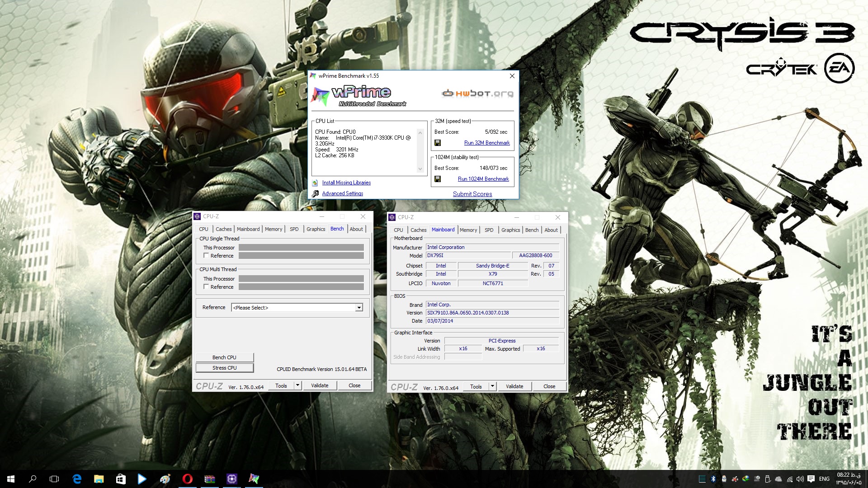Screen dimensions: 868x488
Task: Open taskbar search magnifier
Action: point(33,479)
